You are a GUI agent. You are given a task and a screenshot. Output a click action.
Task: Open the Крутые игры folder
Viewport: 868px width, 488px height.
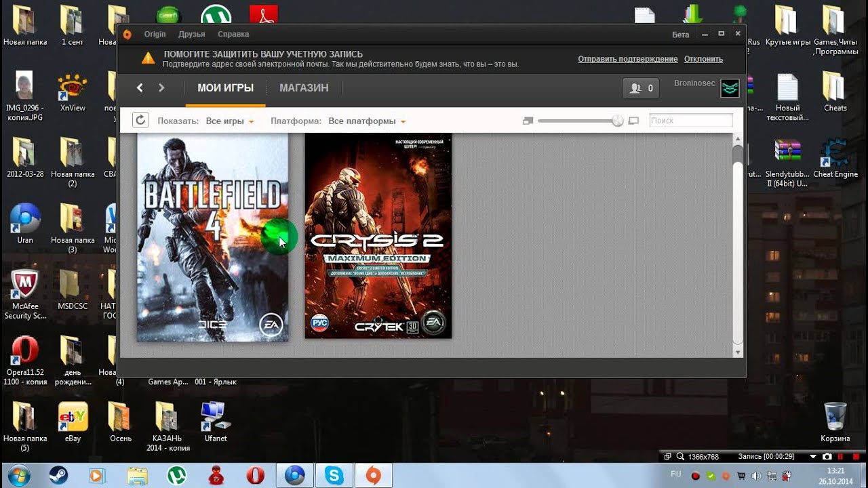pyautogui.click(x=788, y=26)
